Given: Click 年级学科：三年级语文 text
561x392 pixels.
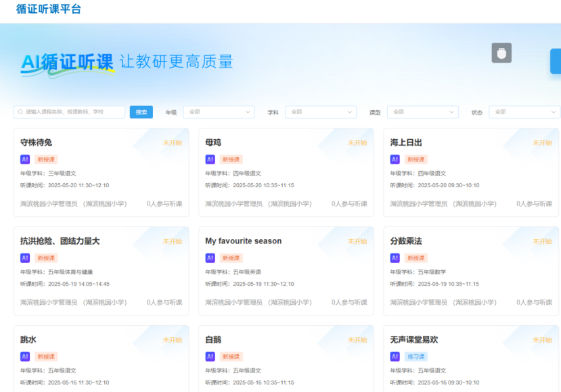Looking at the screenshot, I should pyautogui.click(x=48, y=173).
